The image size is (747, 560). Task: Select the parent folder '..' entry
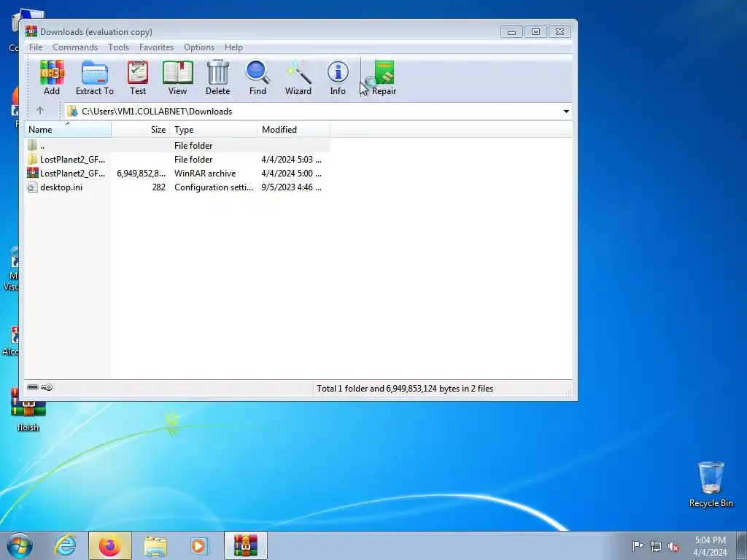[x=177, y=146]
